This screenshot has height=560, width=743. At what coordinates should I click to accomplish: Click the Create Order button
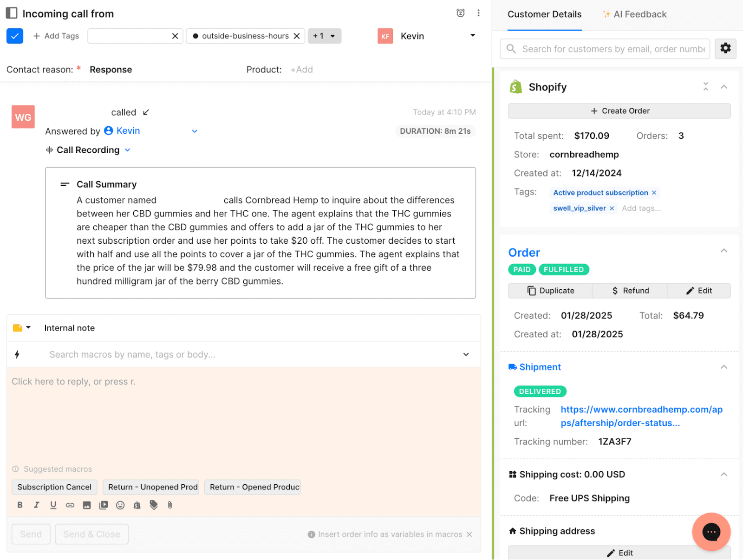tap(619, 111)
